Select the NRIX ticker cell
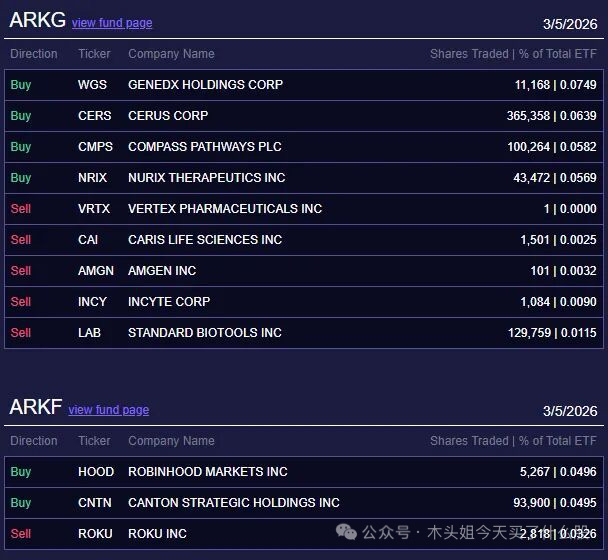The image size is (608, 560). (92, 178)
